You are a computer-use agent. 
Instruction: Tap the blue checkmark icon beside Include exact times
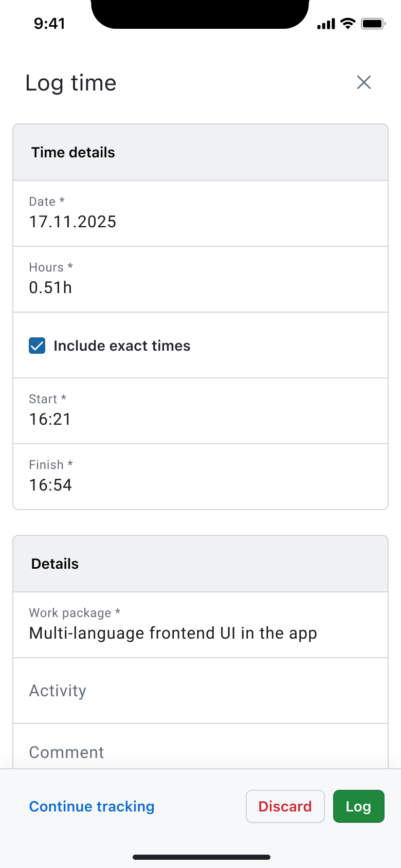(x=37, y=346)
